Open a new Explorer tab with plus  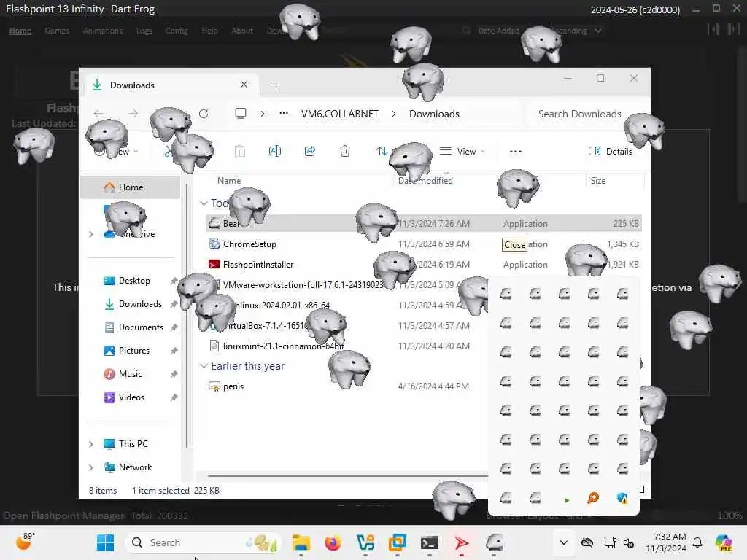point(276,85)
